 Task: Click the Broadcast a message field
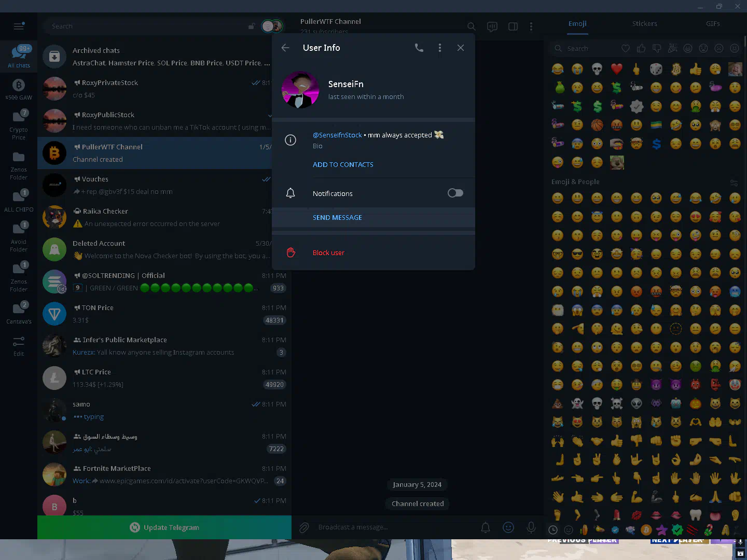394,527
